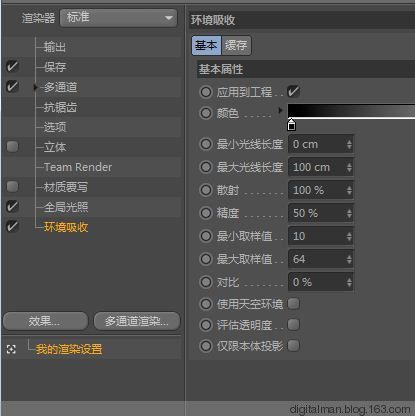415x416 pixels.
Task: Click the 最小光线长度 animation dot
Action: (x=206, y=144)
